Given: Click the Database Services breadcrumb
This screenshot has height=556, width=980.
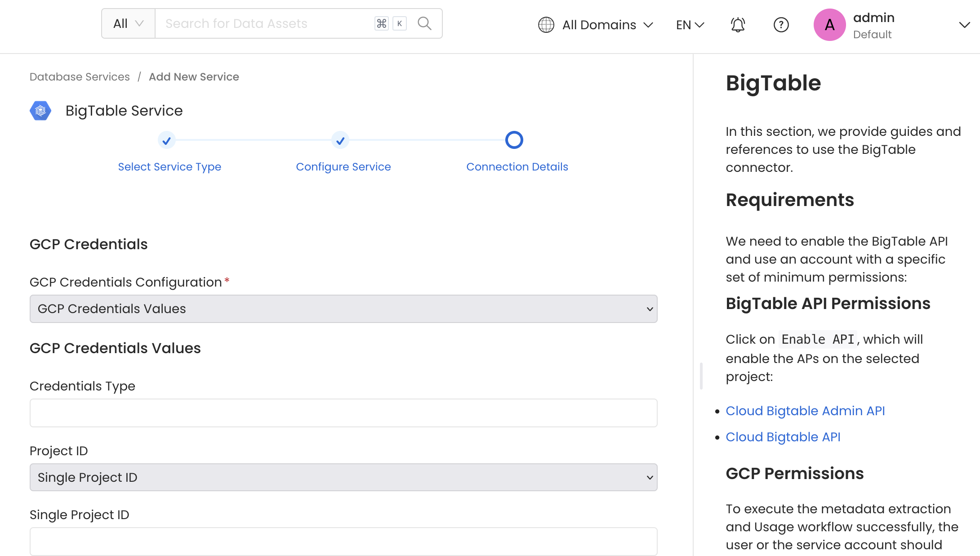Looking at the screenshot, I should [x=79, y=76].
